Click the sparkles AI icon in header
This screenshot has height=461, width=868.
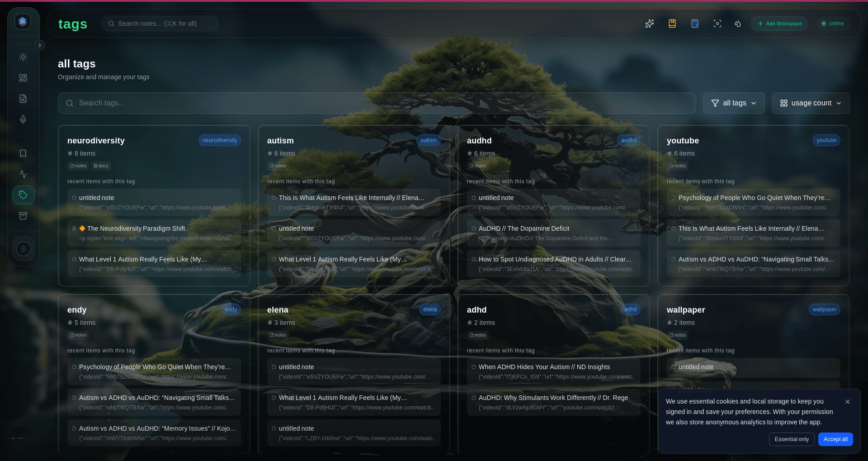tap(650, 24)
